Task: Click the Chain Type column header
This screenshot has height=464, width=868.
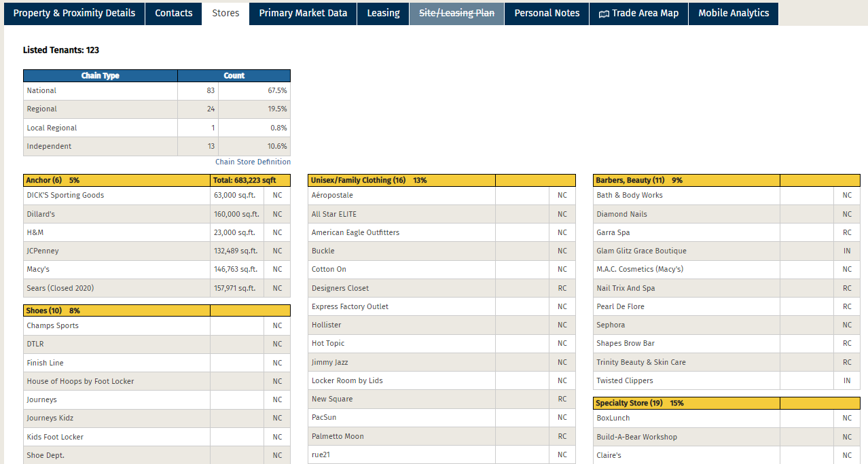Action: tap(100, 75)
